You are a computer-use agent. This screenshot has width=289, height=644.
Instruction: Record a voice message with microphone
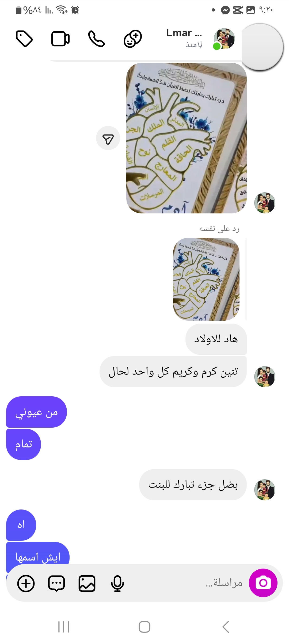click(x=117, y=583)
